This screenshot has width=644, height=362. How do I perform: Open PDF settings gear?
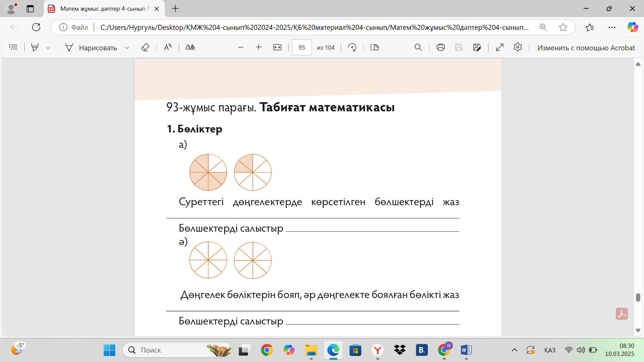[518, 47]
